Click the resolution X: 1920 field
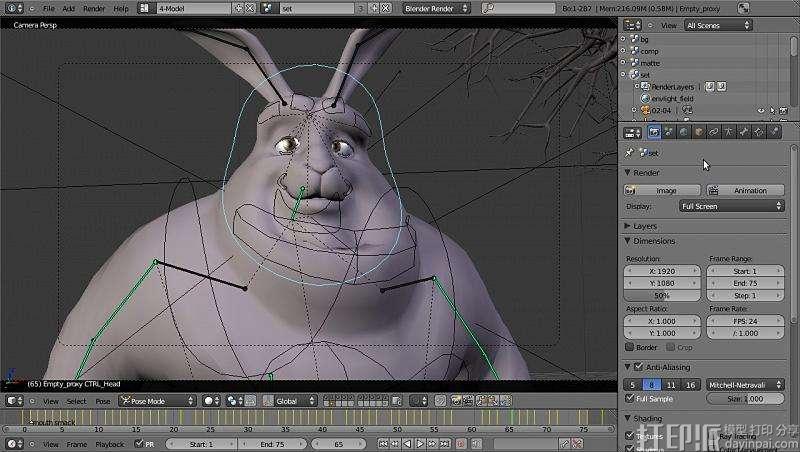 pyautogui.click(x=662, y=271)
